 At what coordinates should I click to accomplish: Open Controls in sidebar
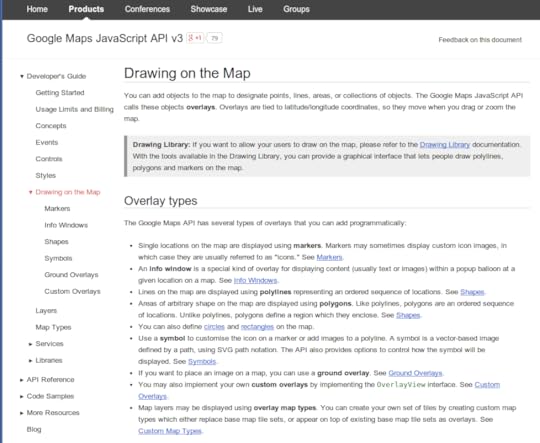pyautogui.click(x=49, y=159)
